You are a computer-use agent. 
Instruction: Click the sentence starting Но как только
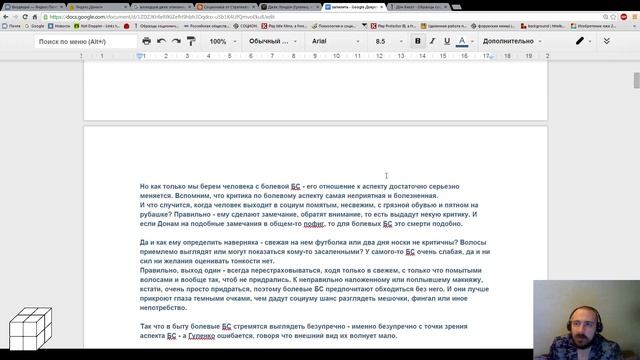point(300,191)
